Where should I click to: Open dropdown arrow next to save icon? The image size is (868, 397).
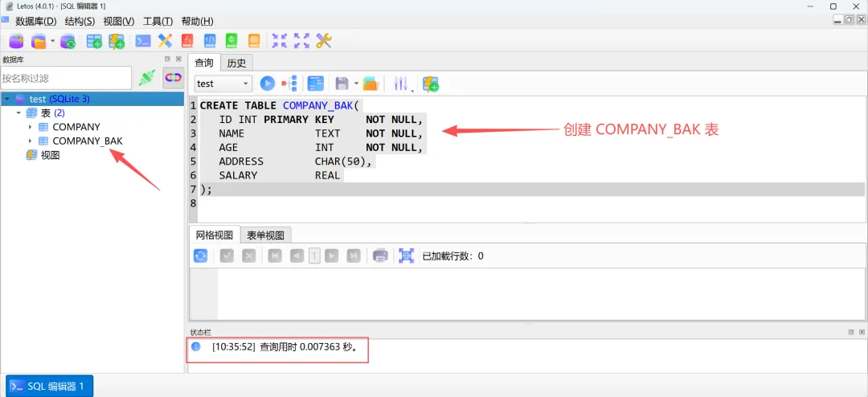pyautogui.click(x=356, y=84)
